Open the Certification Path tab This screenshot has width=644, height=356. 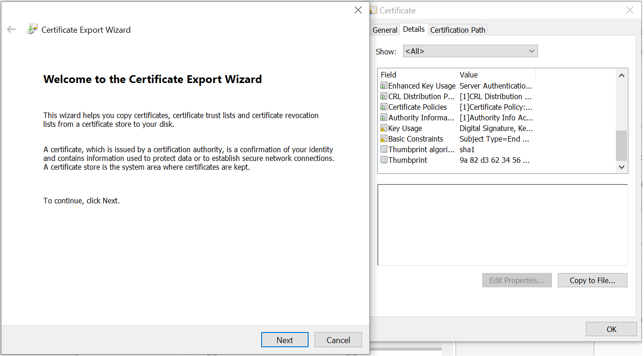point(457,30)
